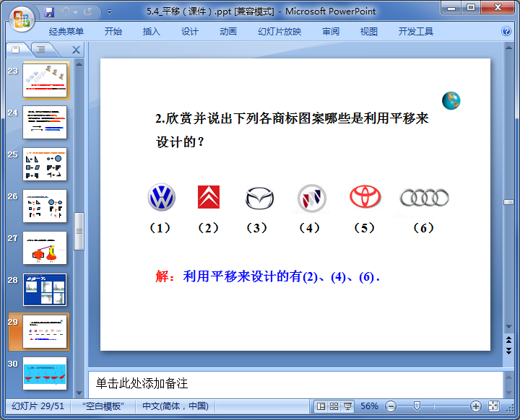Viewport: 520px width, 420px height.
Task: Zoom out with minus button
Action: [x=391, y=406]
